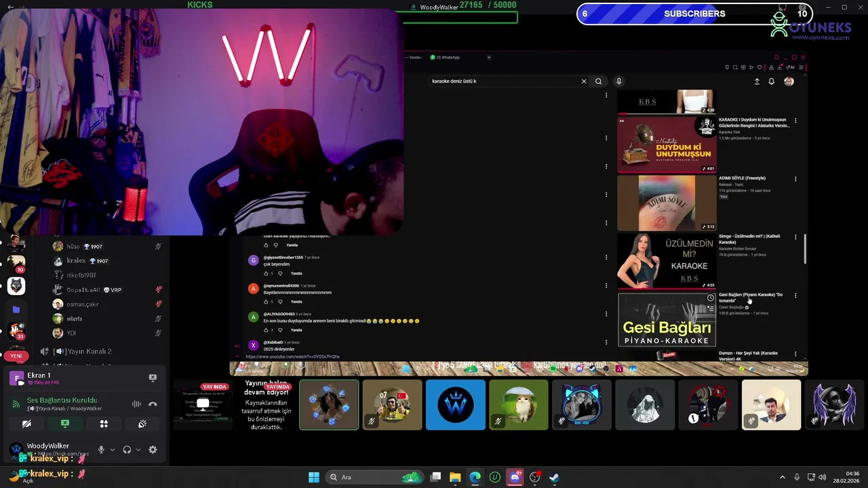Open Steam from the Windows taskbar
Viewport: 868px width, 488px height.
tap(554, 477)
